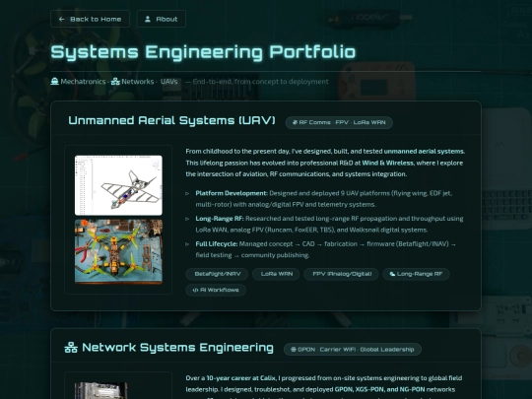Click the Mechatronics label in subtitle

pos(83,82)
